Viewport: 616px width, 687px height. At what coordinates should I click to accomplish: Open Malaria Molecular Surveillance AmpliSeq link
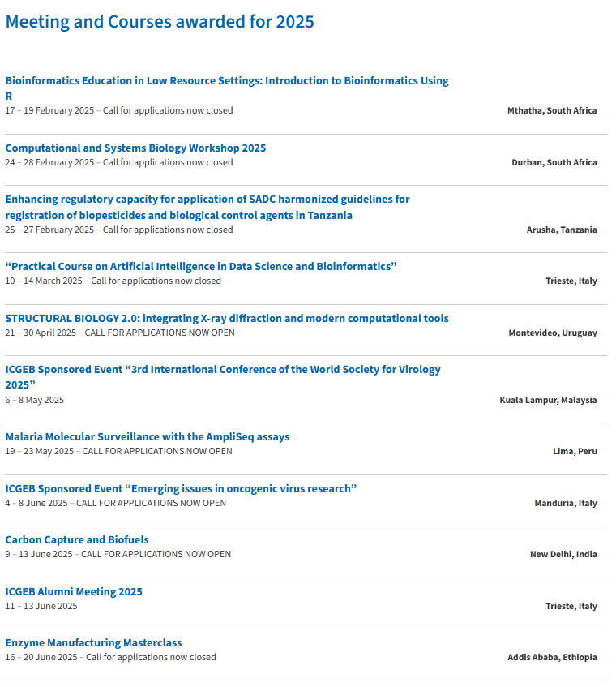[148, 437]
